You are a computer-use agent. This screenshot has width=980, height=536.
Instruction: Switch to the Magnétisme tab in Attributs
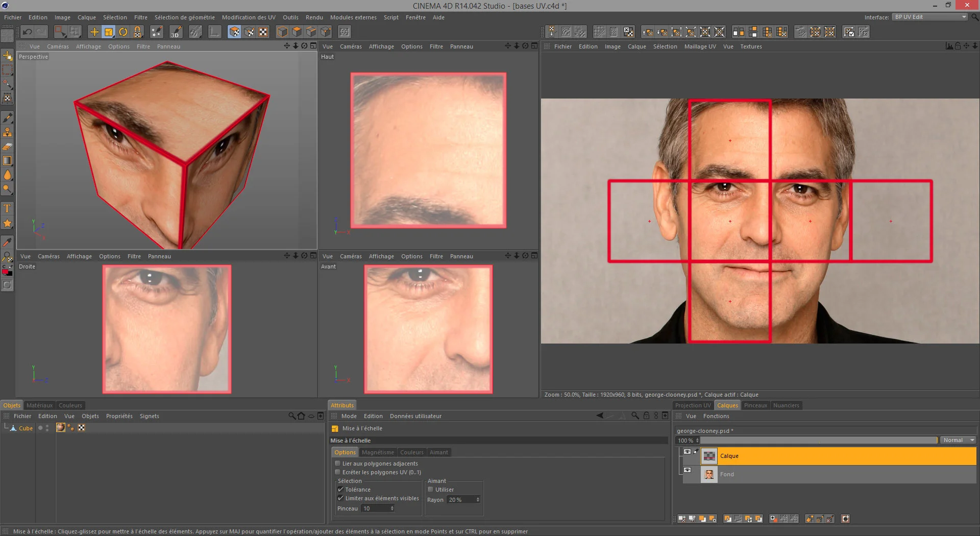378,452
